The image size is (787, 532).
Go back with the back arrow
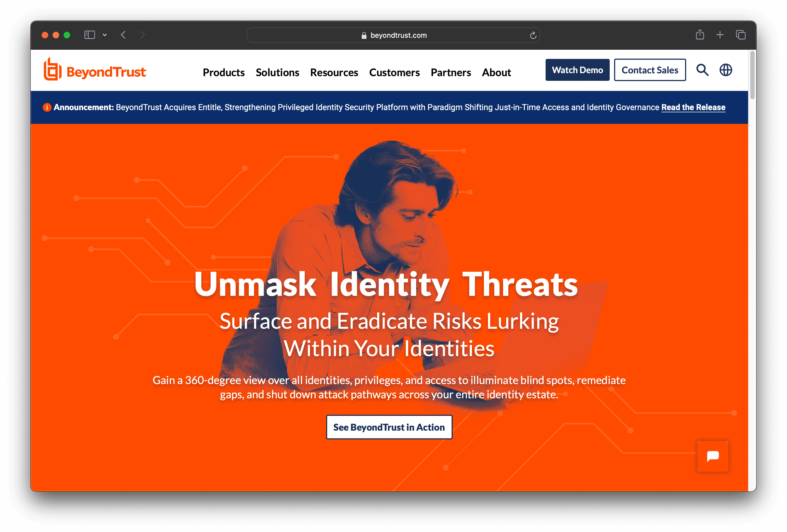pos(123,35)
